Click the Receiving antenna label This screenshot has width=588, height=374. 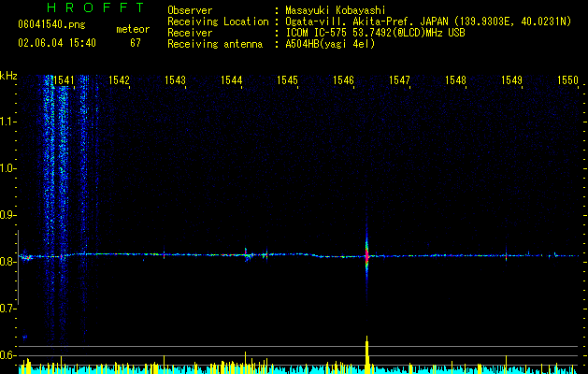(215, 44)
